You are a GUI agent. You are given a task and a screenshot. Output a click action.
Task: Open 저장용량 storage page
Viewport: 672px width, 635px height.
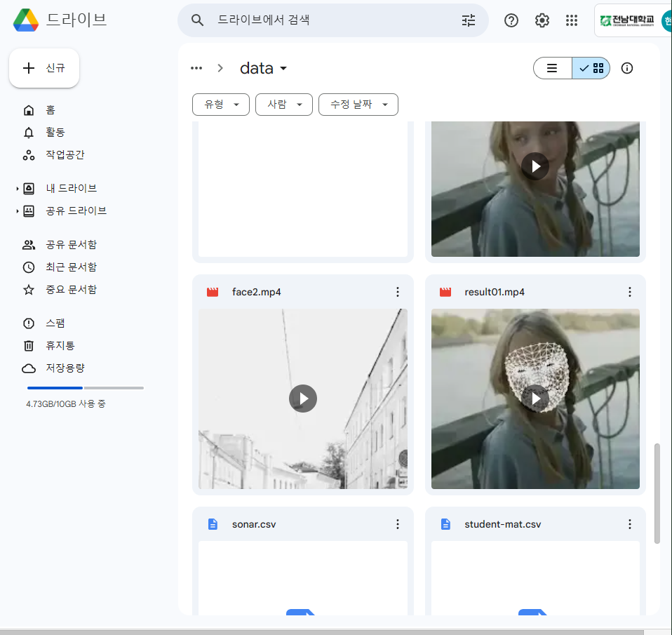tap(65, 368)
